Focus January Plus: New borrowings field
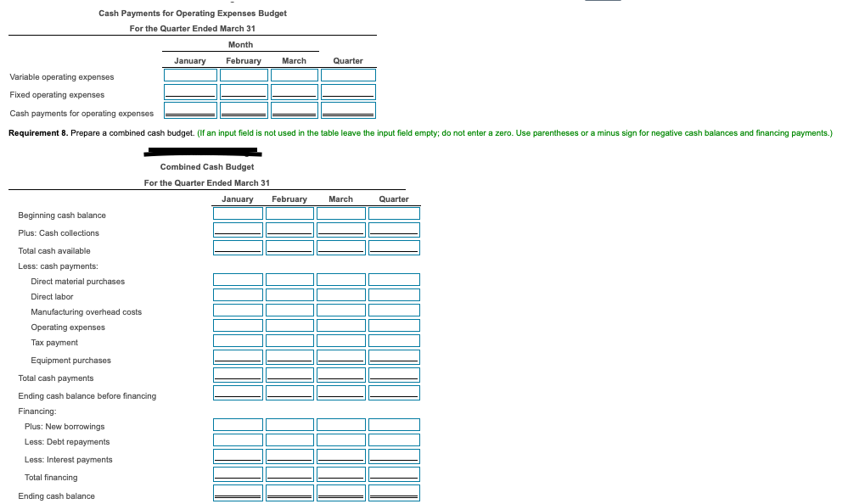 238,424
